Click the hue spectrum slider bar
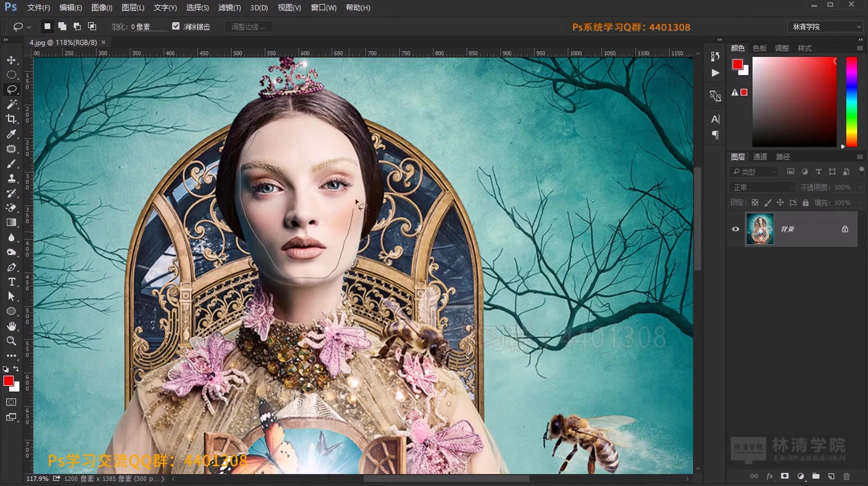The height and width of the screenshot is (486, 868). point(852,101)
